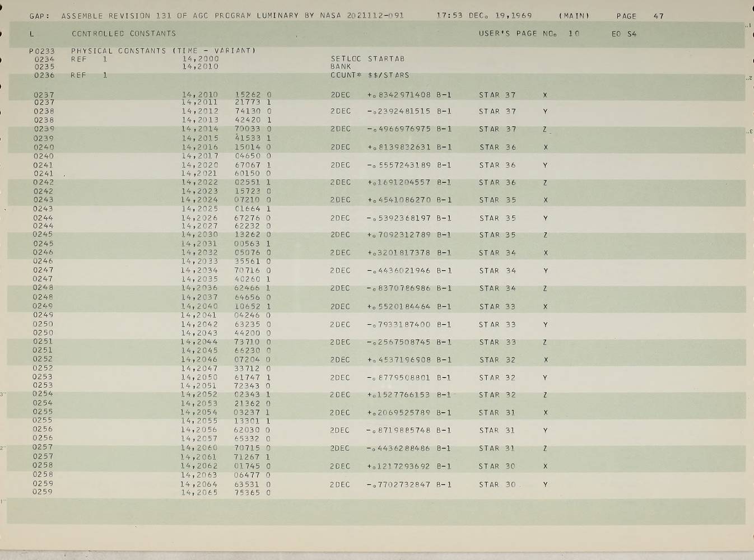Click the "COUNT* $$/STARS" line
The height and width of the screenshot is (560, 754).
point(370,75)
